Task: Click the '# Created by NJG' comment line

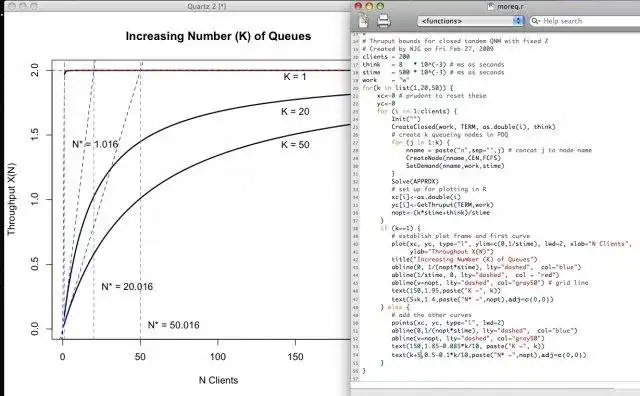Action: (x=427, y=49)
